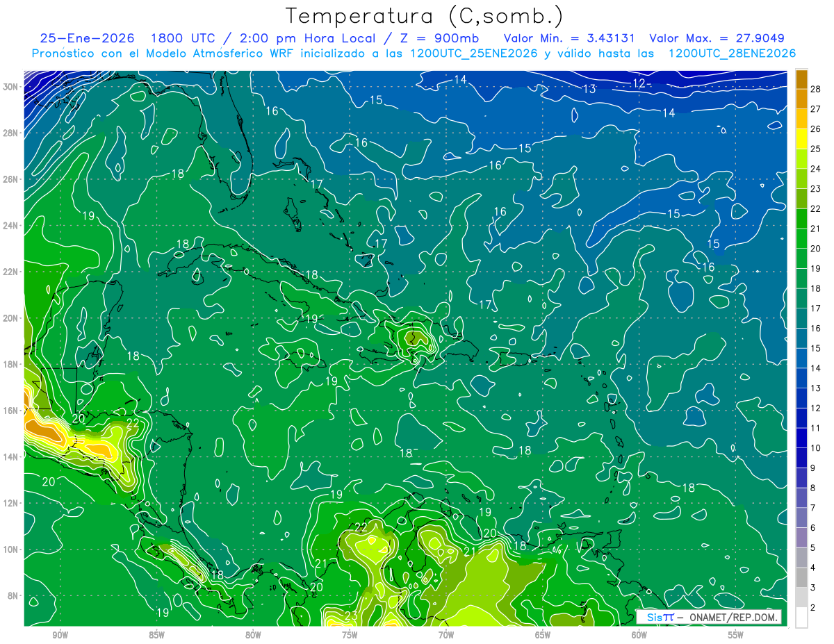834x644 pixels.
Task: Click legend value "8"
Action: point(813,488)
